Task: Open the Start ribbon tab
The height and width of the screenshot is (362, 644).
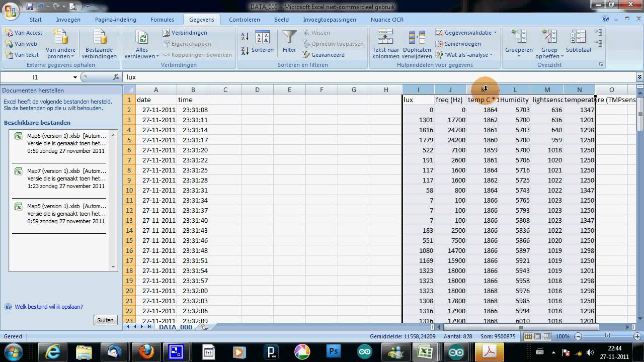Action: click(x=36, y=20)
